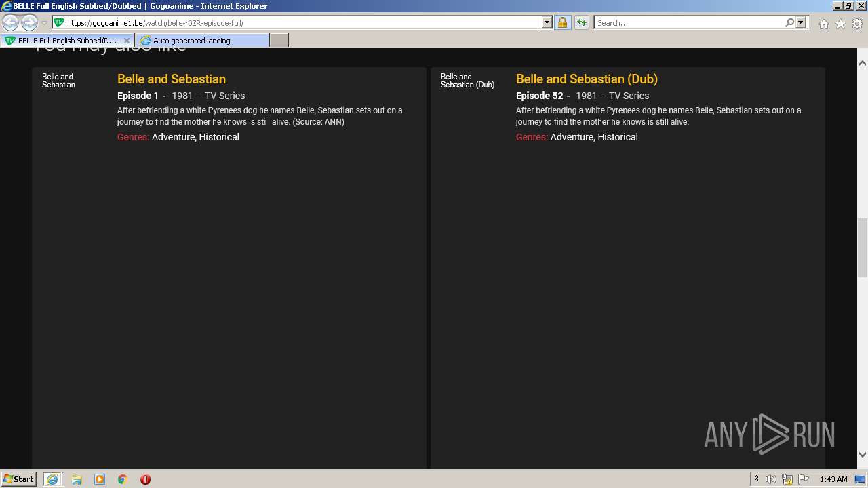Open the network tray icon
The height and width of the screenshot is (488, 868).
point(787,479)
